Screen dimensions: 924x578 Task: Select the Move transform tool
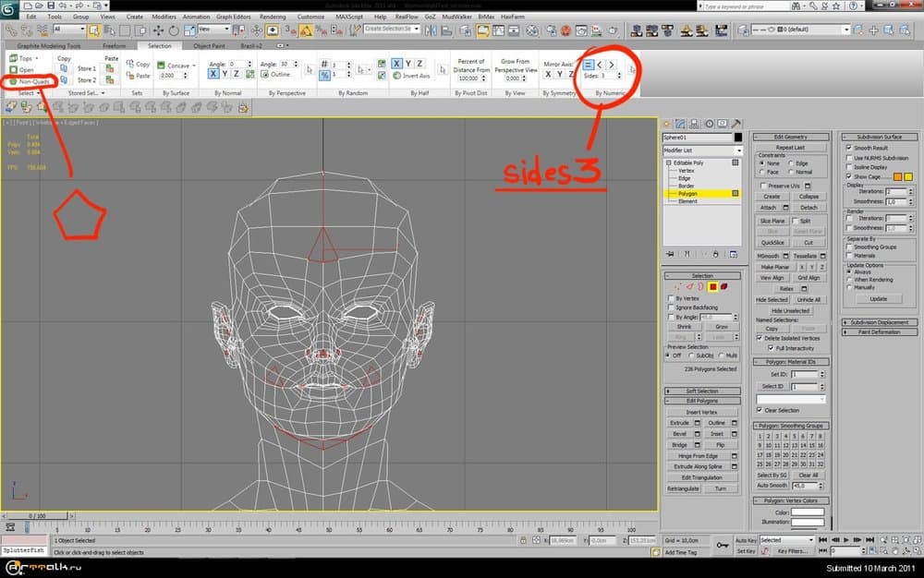(x=159, y=30)
